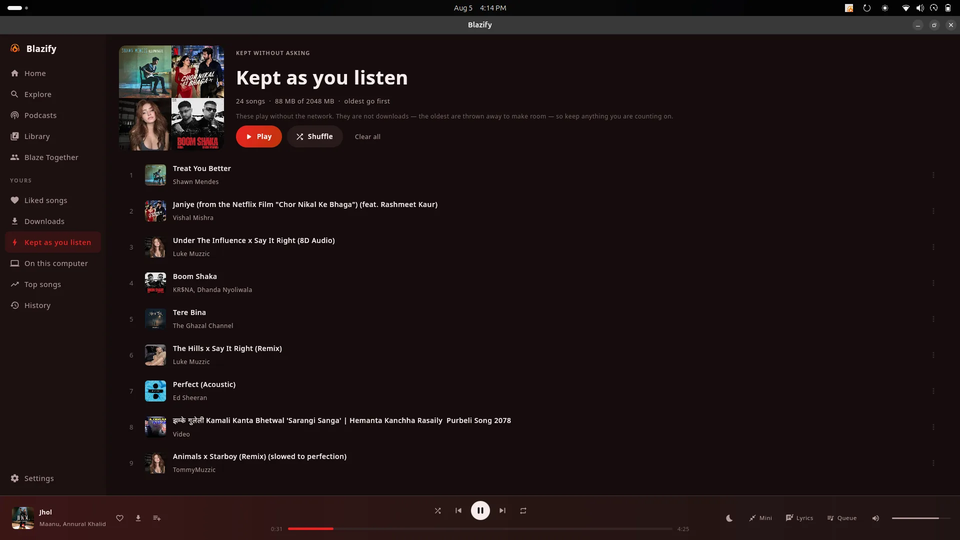
Task: Select Animals x Starboy (Remix)
Action: click(x=530, y=463)
